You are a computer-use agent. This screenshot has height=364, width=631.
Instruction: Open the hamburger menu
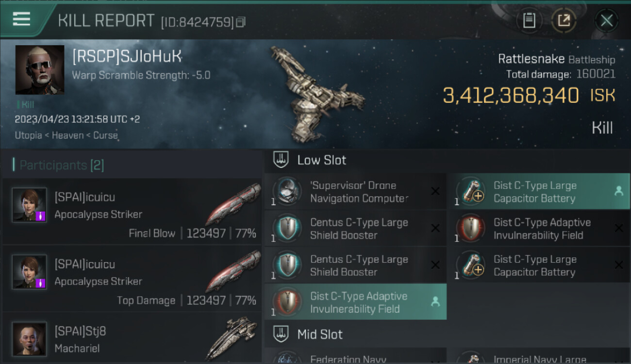[22, 19]
